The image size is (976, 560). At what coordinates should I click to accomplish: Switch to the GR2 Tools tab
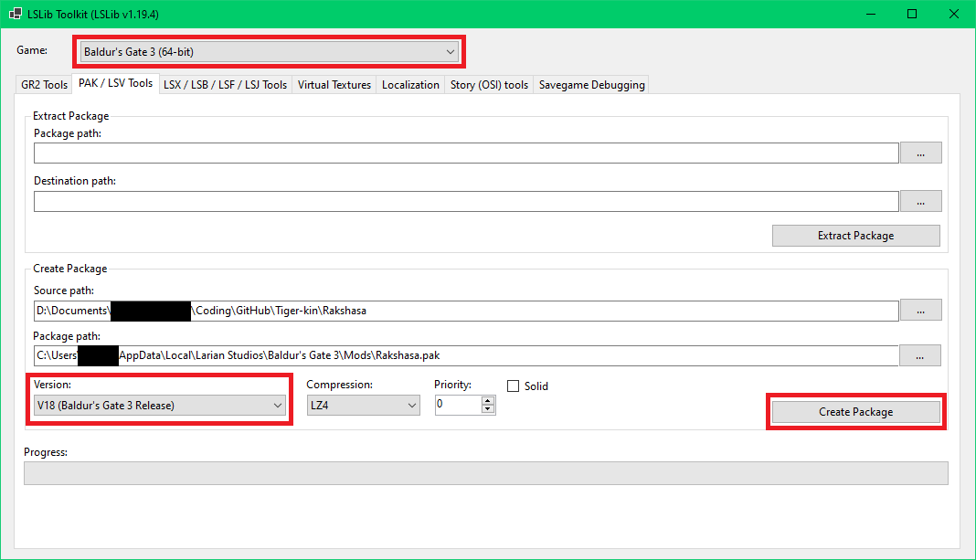[44, 85]
